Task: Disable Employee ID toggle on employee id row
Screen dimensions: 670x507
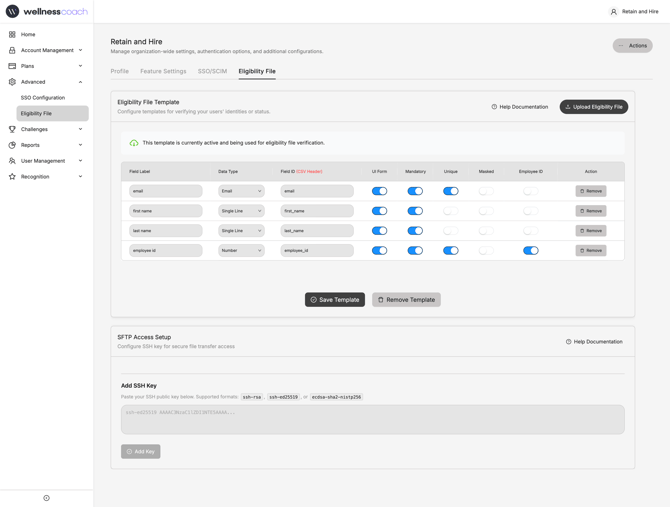Action: click(530, 251)
